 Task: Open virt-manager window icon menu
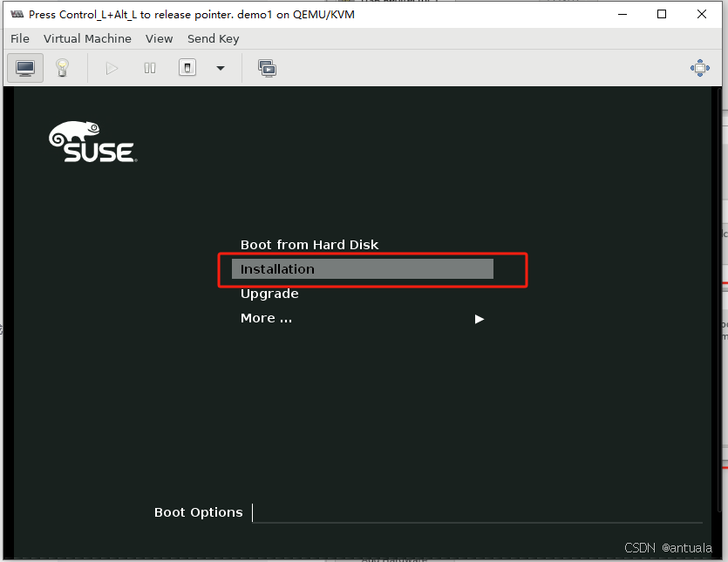point(17,15)
